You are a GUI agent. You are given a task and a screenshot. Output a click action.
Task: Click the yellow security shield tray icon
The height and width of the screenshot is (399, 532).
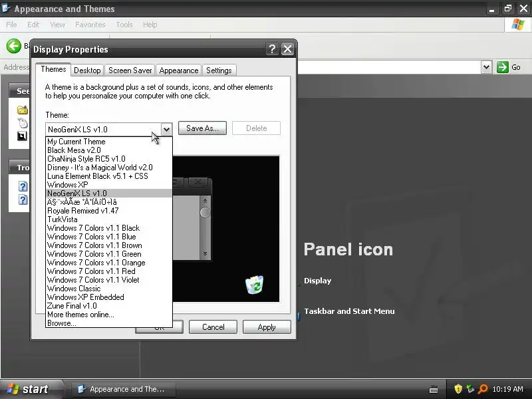[458, 389]
